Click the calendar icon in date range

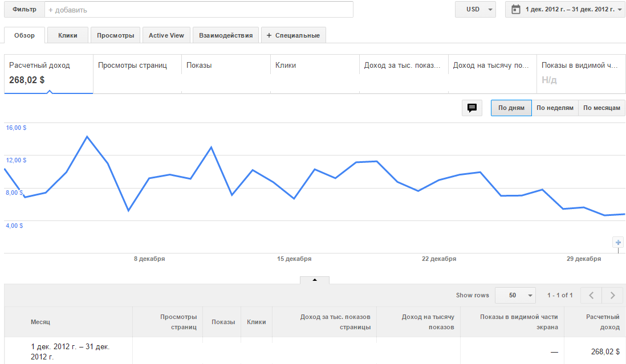coord(516,9)
